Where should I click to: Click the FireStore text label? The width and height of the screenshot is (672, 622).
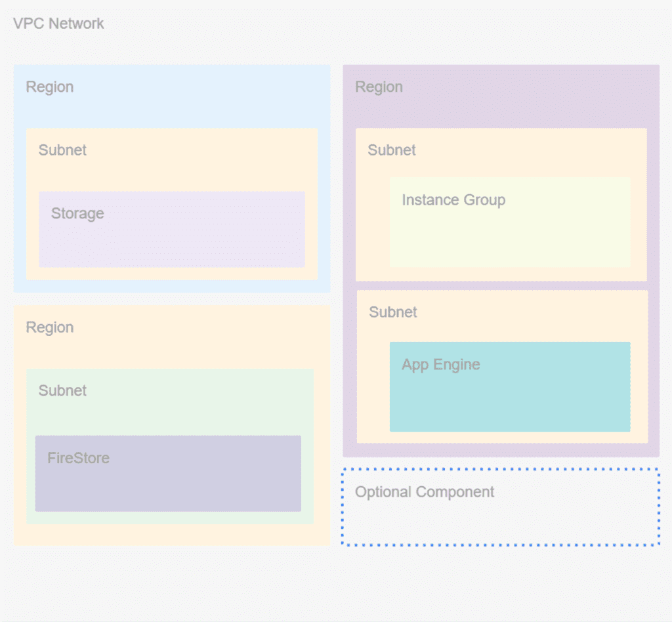pyautogui.click(x=78, y=458)
